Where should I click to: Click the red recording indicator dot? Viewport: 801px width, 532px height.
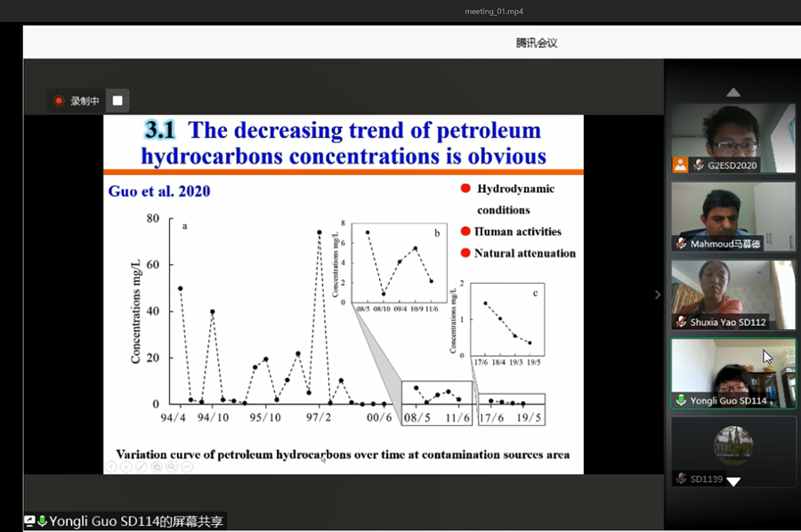[59, 101]
